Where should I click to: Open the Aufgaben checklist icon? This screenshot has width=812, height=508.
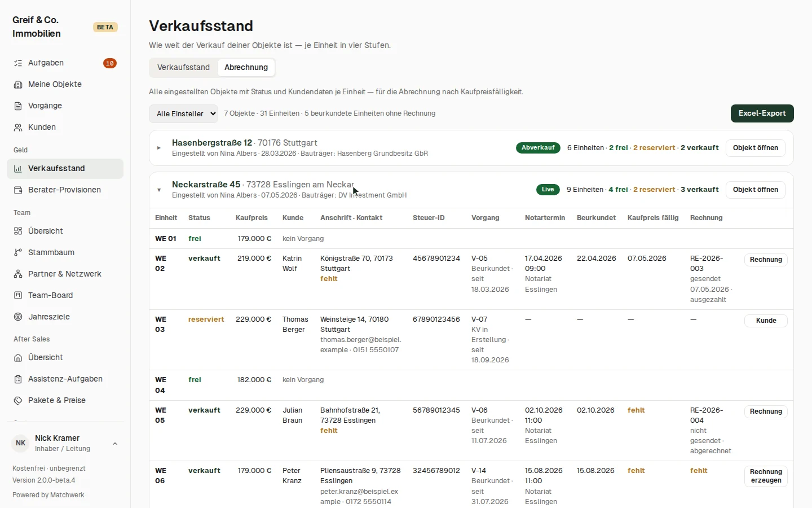click(18, 63)
